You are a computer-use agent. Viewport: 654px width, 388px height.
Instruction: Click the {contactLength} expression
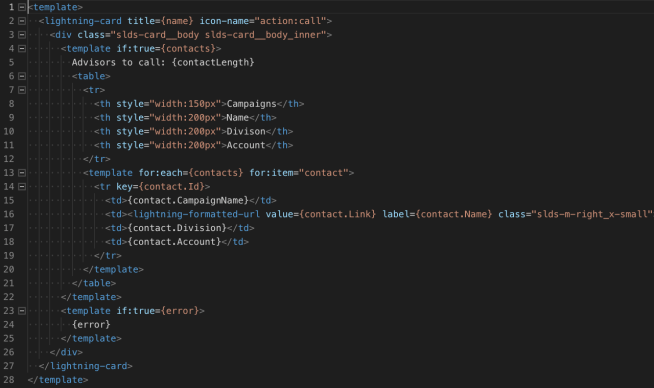tap(213, 62)
